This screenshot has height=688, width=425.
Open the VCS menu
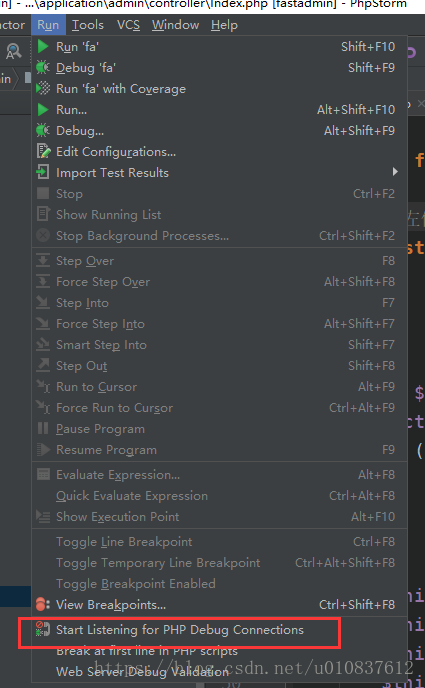point(129,25)
